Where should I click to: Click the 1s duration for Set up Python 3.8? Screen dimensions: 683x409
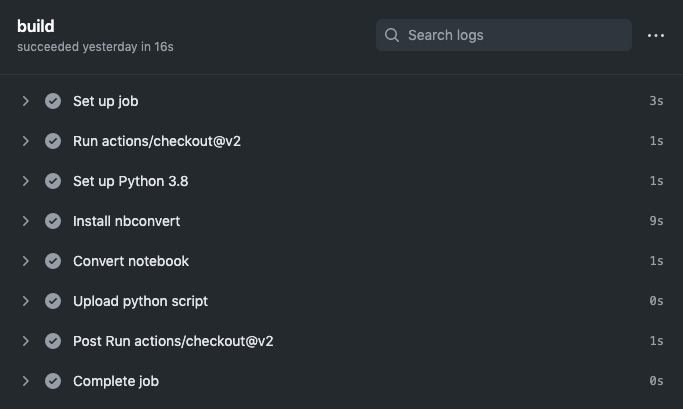656,181
